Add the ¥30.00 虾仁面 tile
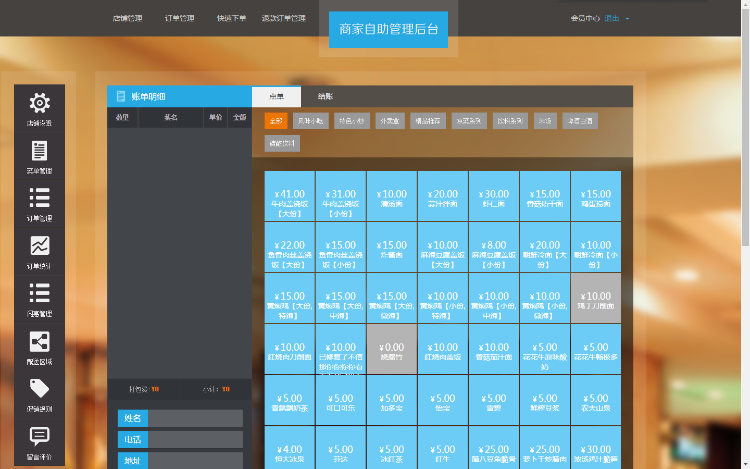The width and height of the screenshot is (750, 469). [x=494, y=196]
